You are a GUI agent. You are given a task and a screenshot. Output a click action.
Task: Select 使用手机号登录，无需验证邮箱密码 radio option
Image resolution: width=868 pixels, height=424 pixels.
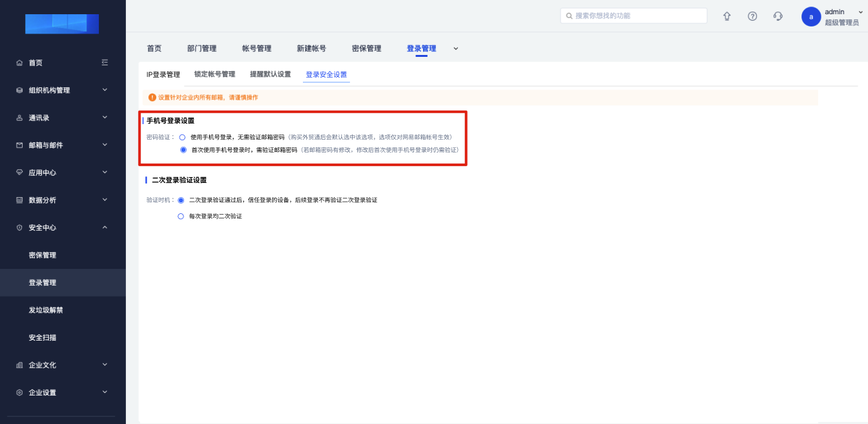182,137
